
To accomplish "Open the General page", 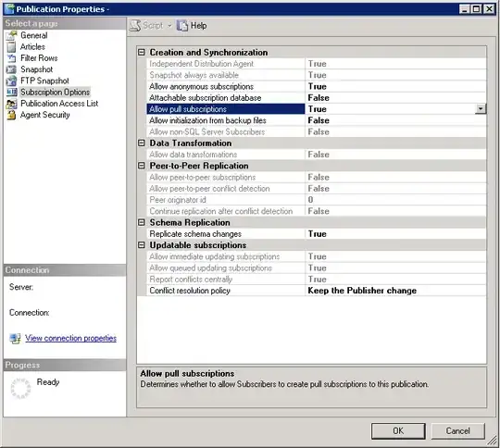I will tap(34, 35).
